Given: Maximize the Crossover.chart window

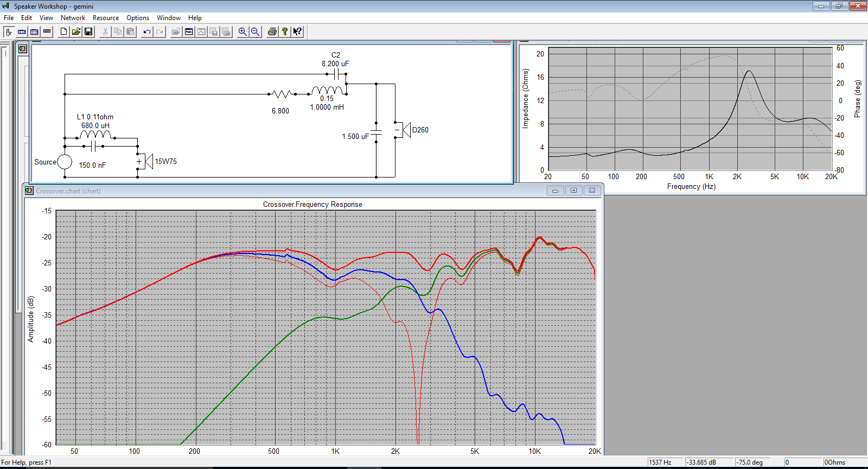Looking at the screenshot, I should pos(573,191).
